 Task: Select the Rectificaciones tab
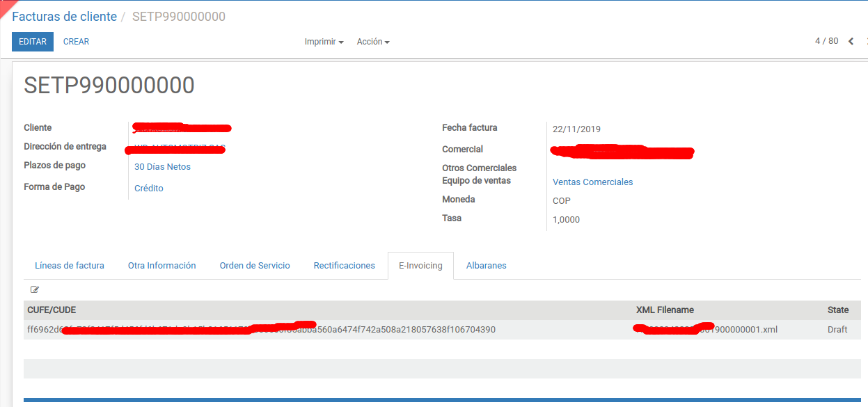tap(344, 266)
